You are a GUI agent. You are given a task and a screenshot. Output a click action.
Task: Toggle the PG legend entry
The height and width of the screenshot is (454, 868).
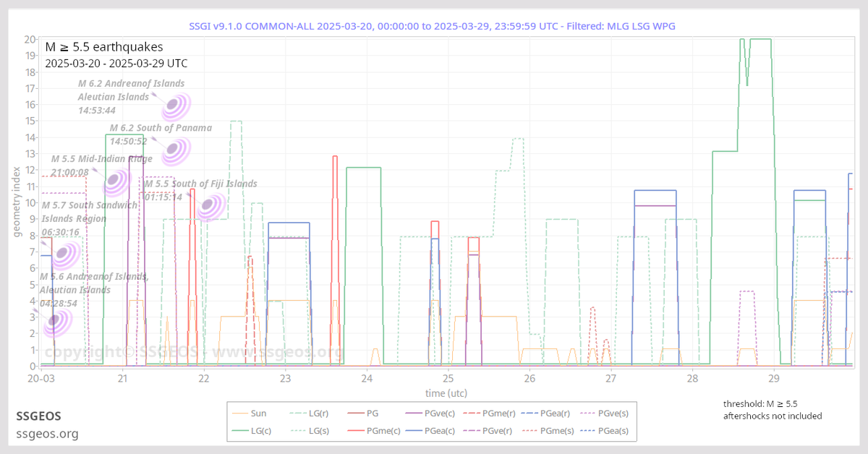(364, 414)
